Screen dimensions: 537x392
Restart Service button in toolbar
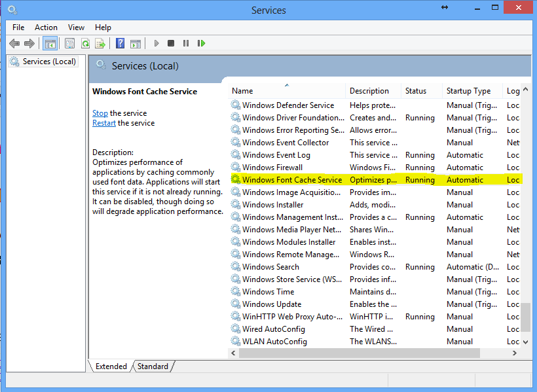tap(202, 43)
